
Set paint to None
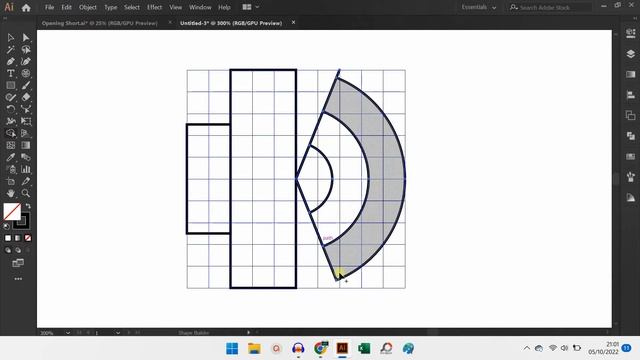28,238
